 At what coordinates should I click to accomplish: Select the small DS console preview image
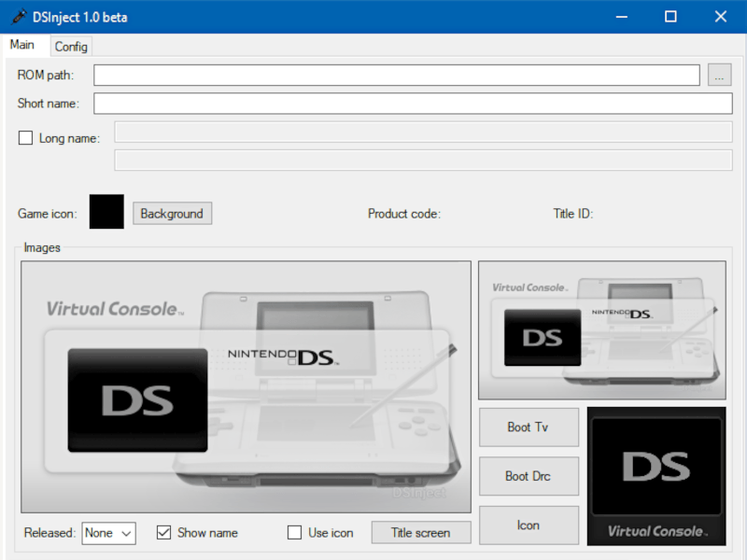pyautogui.click(x=601, y=329)
